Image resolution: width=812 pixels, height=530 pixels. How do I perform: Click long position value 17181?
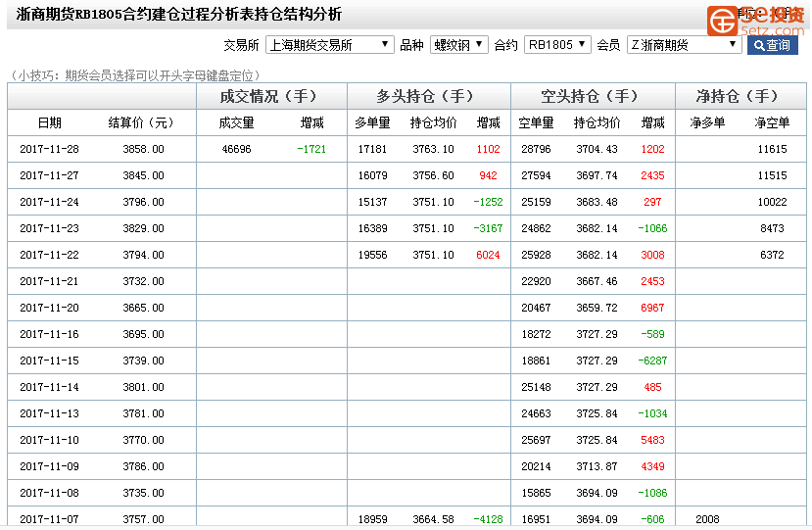(x=372, y=149)
